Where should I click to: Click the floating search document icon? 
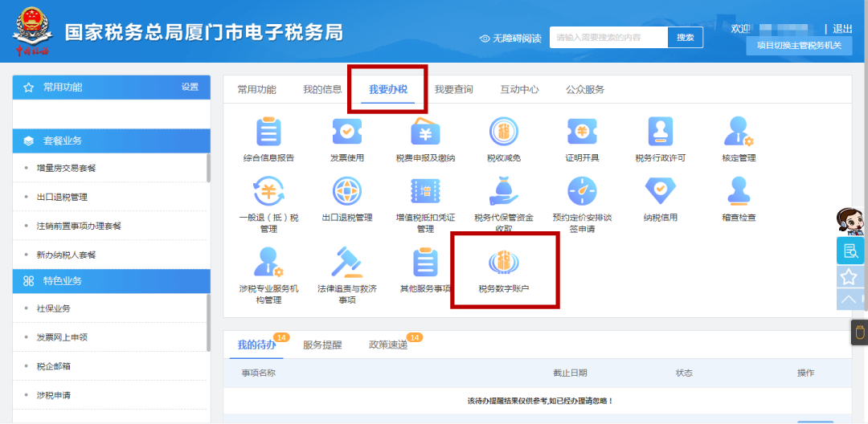850,251
